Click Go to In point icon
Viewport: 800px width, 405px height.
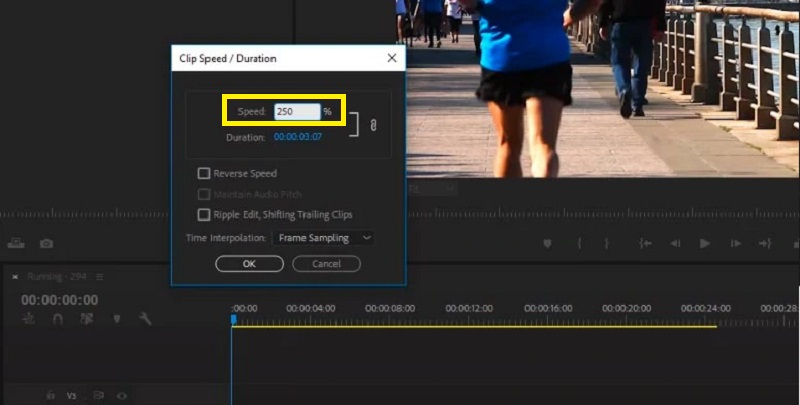647,243
